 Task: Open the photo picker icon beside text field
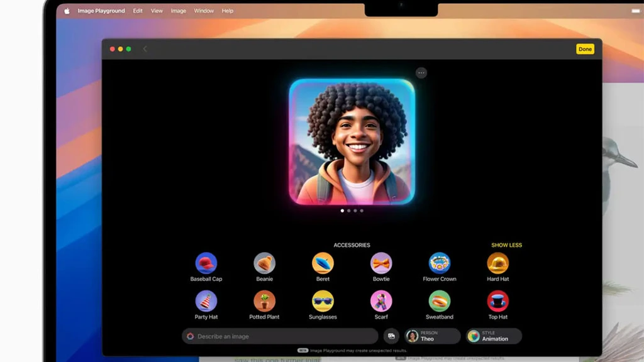[x=391, y=336]
